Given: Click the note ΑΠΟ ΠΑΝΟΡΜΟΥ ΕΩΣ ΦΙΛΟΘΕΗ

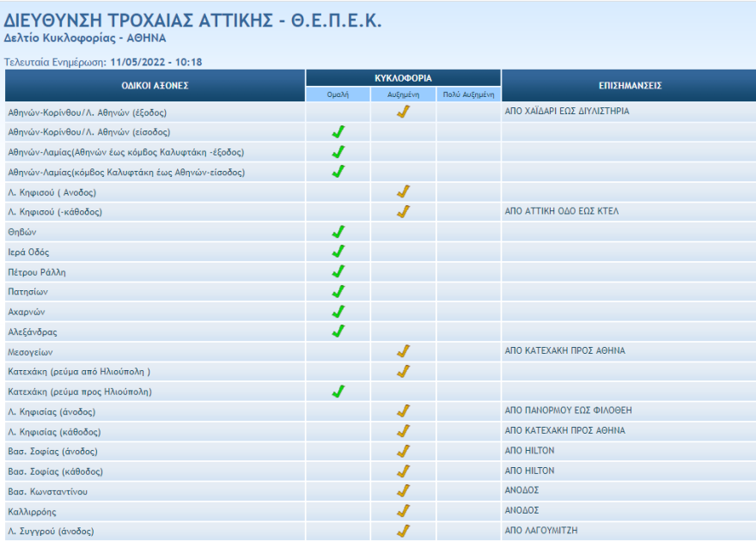Looking at the screenshot, I should (x=568, y=411).
